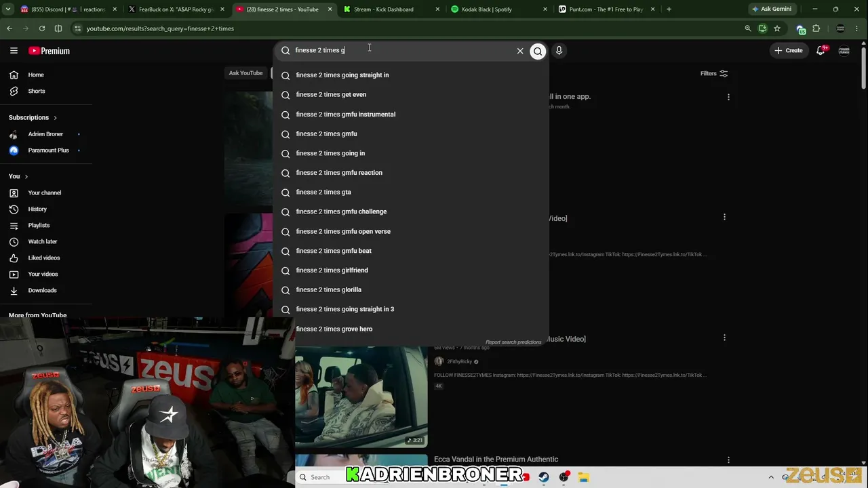Select suggestion 'finesse 2 times going straight in'
Screen dimensions: 868x488
click(x=411, y=75)
